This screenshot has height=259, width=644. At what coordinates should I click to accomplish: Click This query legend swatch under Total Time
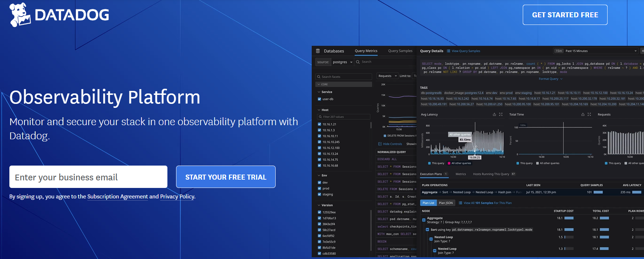click(x=518, y=163)
